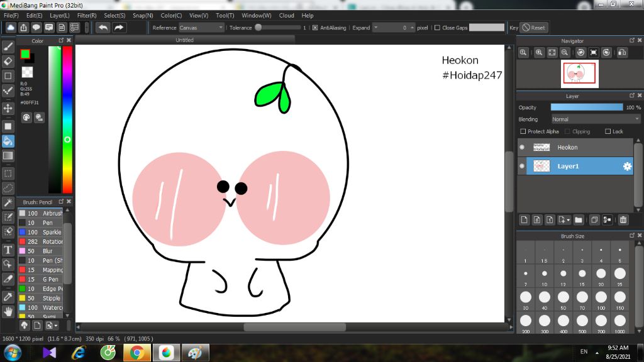The height and width of the screenshot is (362, 644).
Task: Select the Eraser tool
Action: point(8,61)
